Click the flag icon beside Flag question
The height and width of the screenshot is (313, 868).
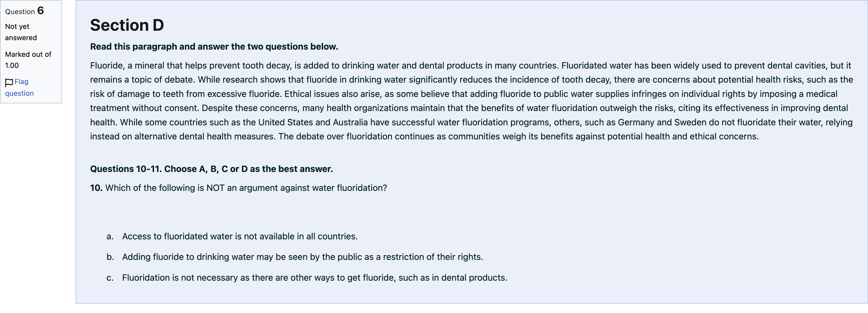(x=9, y=82)
